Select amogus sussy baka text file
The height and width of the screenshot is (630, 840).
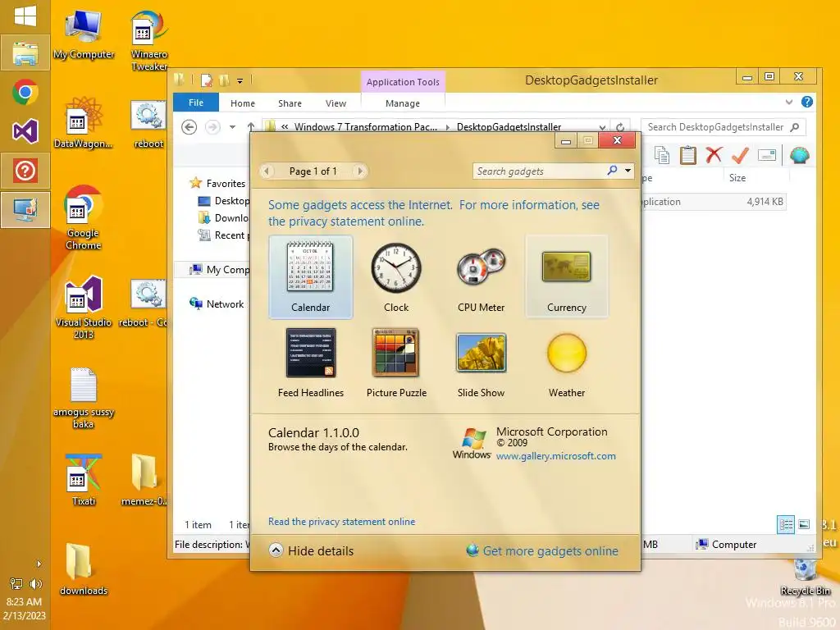[84, 398]
